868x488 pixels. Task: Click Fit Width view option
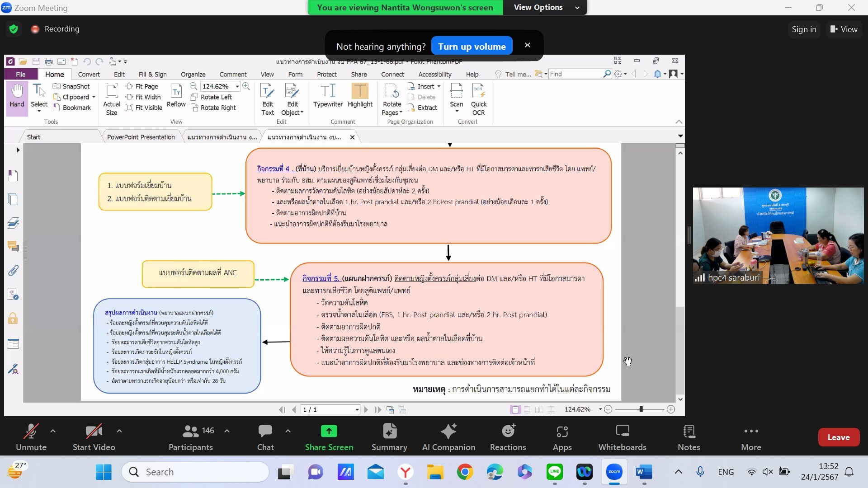coord(143,97)
